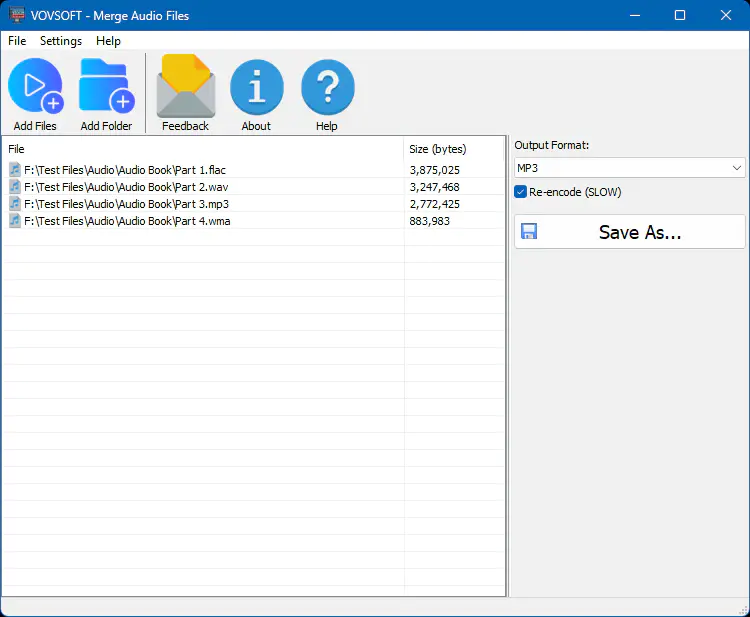
Task: Select the Part 4.wma file row
Action: coord(254,221)
